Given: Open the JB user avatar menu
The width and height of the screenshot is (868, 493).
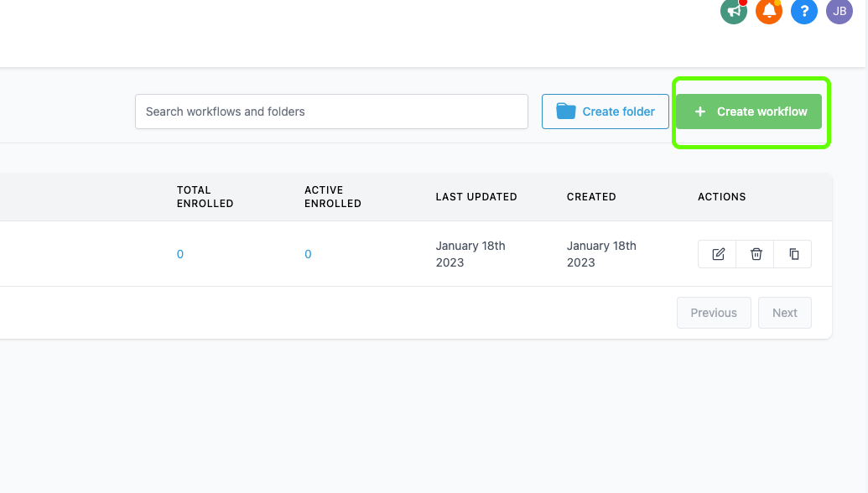Looking at the screenshot, I should tap(839, 11).
